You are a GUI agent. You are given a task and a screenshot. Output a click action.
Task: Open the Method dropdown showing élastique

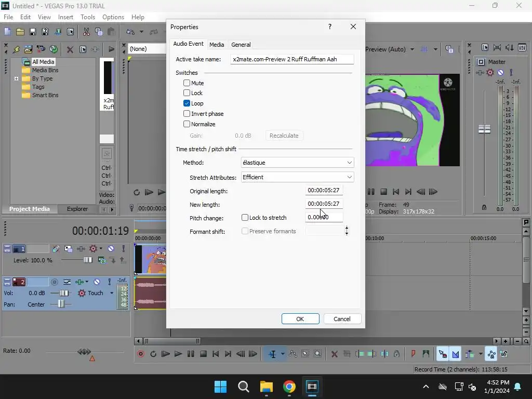(297, 163)
